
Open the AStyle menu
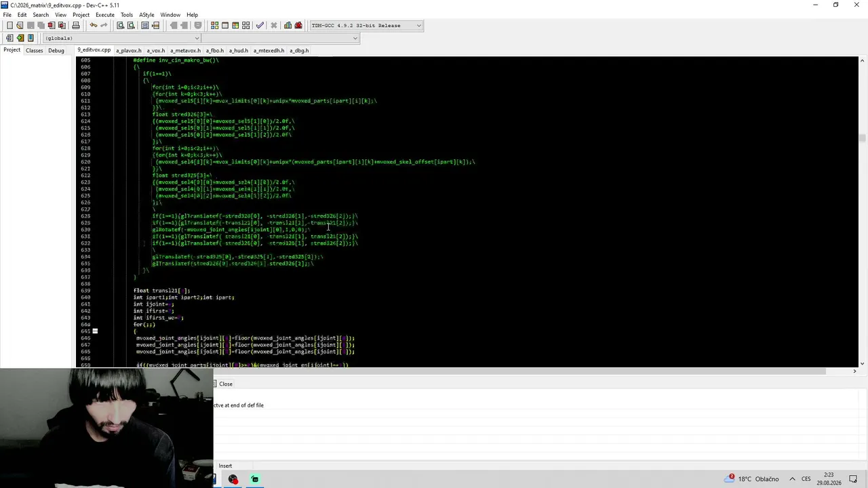tap(146, 15)
